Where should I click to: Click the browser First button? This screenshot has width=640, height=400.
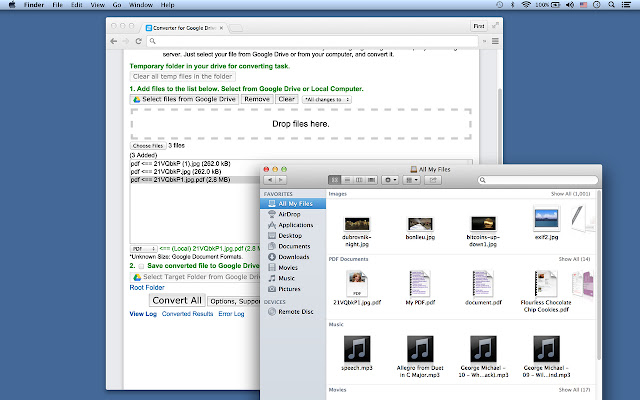pos(478,26)
